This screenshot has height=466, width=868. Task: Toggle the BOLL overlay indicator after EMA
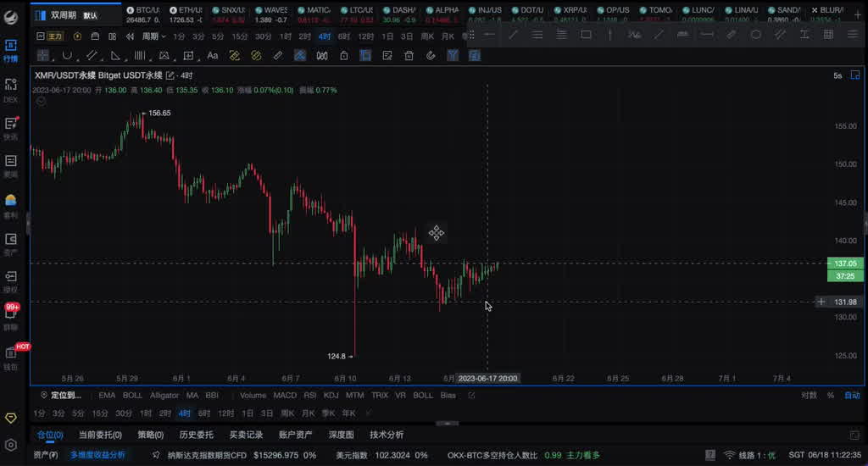132,395
